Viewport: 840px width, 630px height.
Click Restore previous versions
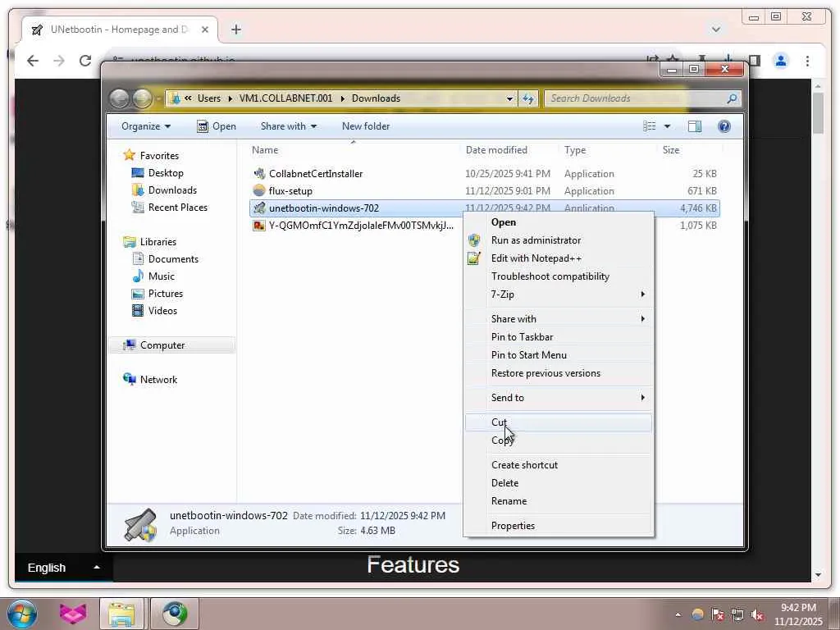coord(559,373)
